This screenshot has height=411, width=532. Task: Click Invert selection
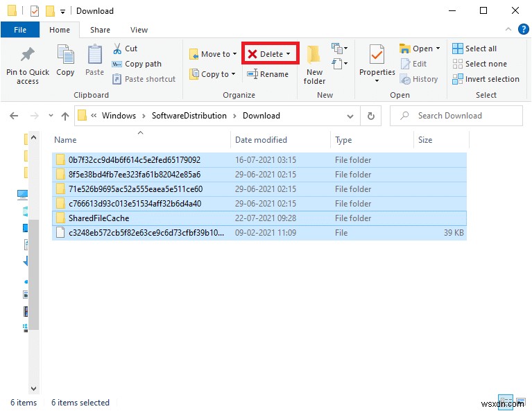pos(486,79)
